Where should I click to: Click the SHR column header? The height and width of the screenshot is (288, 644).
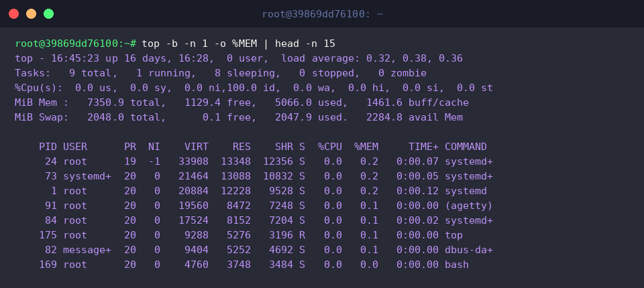(284, 147)
